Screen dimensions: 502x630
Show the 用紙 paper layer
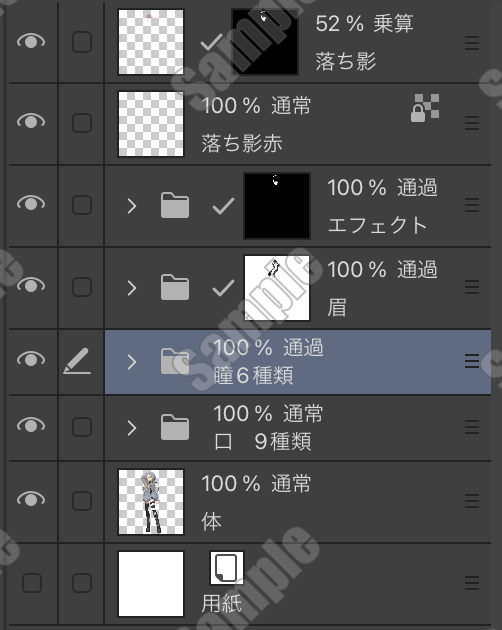(32, 583)
